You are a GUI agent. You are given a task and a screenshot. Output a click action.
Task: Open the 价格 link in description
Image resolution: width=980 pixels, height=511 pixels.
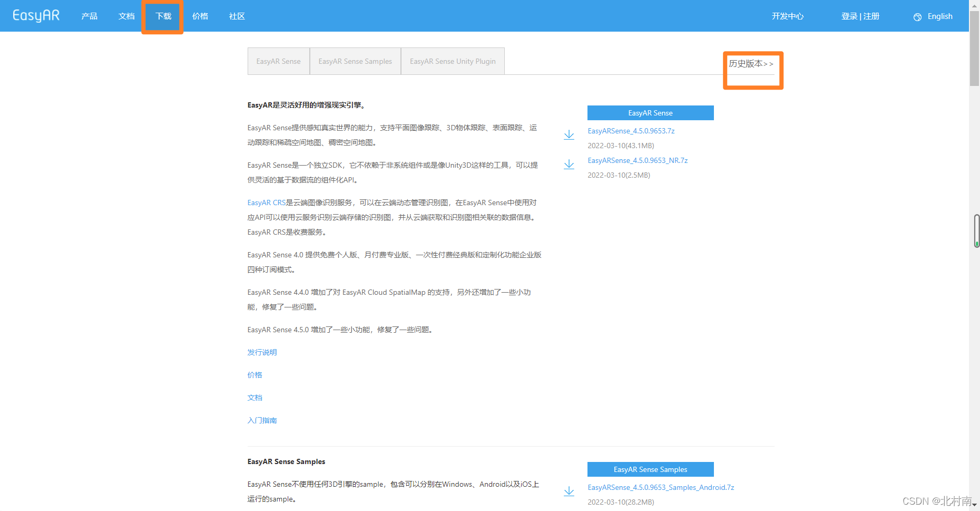(x=255, y=375)
